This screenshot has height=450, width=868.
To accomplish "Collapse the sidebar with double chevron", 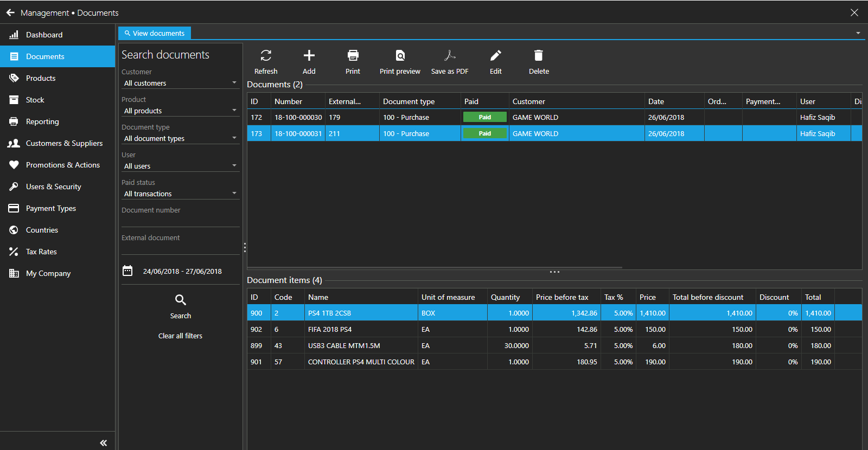I will [x=103, y=443].
